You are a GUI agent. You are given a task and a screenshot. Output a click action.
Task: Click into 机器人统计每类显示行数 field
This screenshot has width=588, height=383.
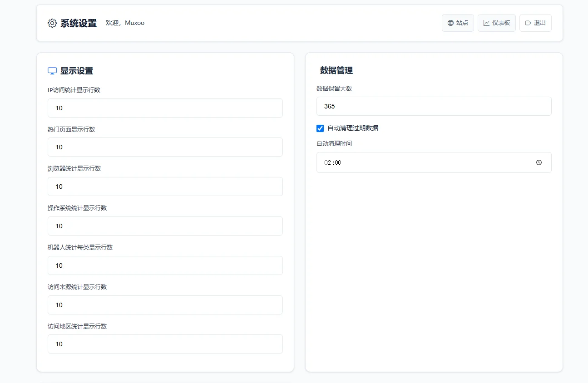pos(165,265)
